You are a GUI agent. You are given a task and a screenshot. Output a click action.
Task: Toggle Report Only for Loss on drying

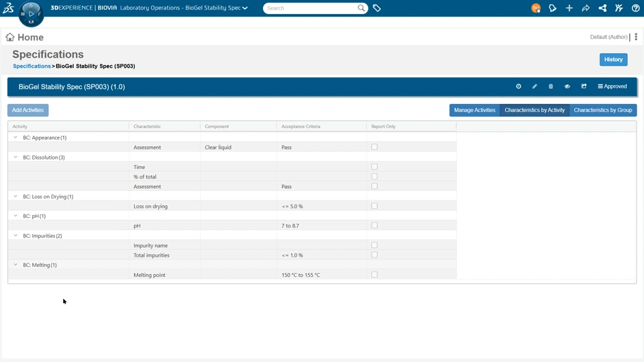click(374, 206)
